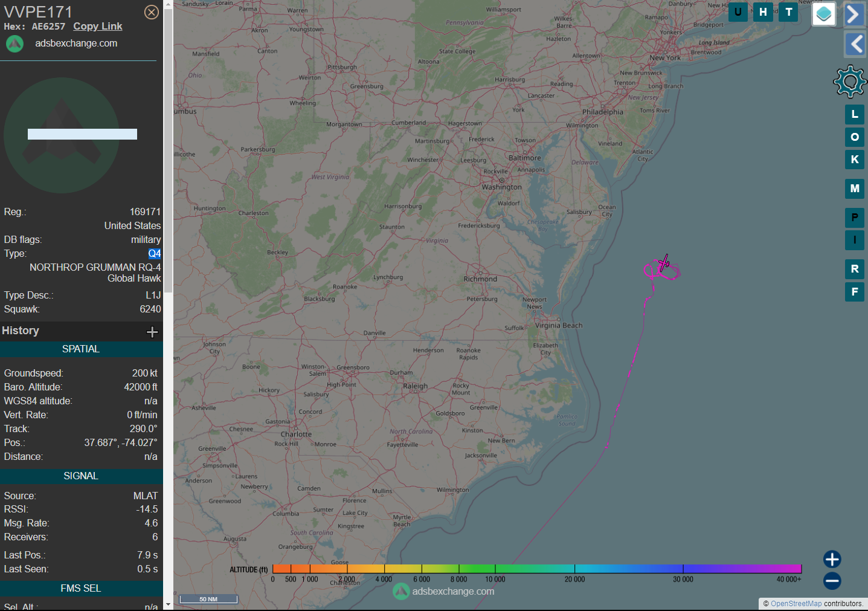Click the SIGNAL section header
Screen dimensions: 868x611
click(x=81, y=476)
